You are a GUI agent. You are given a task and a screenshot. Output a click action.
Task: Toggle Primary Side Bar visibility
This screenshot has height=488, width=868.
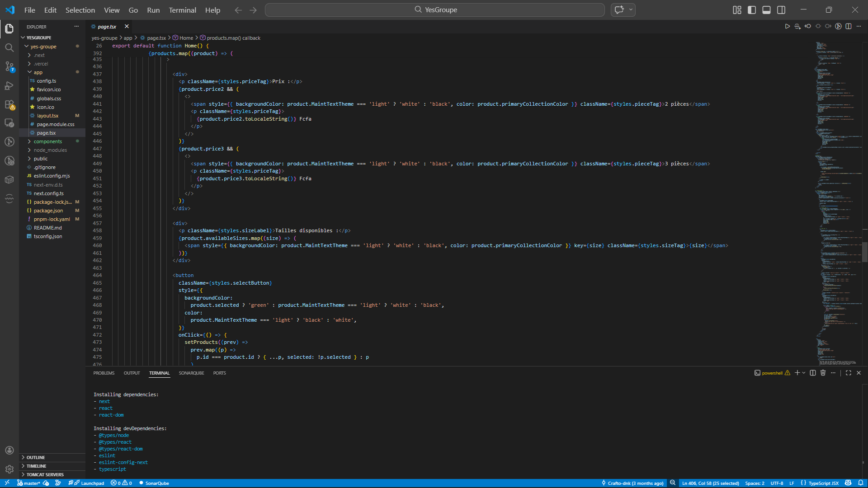pyautogui.click(x=752, y=10)
